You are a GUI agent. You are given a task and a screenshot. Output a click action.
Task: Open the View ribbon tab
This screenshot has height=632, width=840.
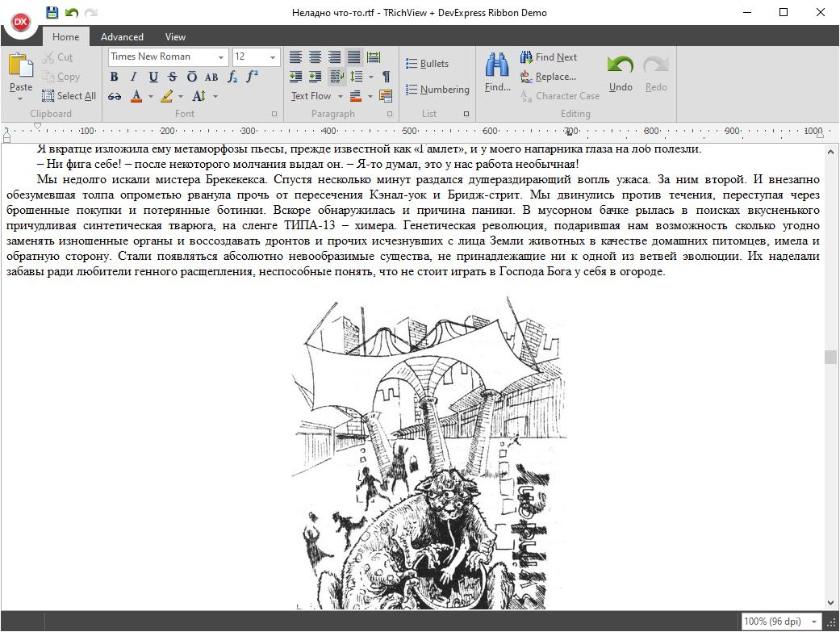tap(175, 36)
